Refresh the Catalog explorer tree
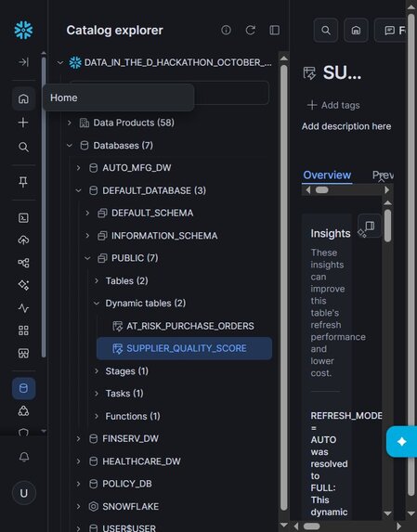This screenshot has width=417, height=532. 251,31
